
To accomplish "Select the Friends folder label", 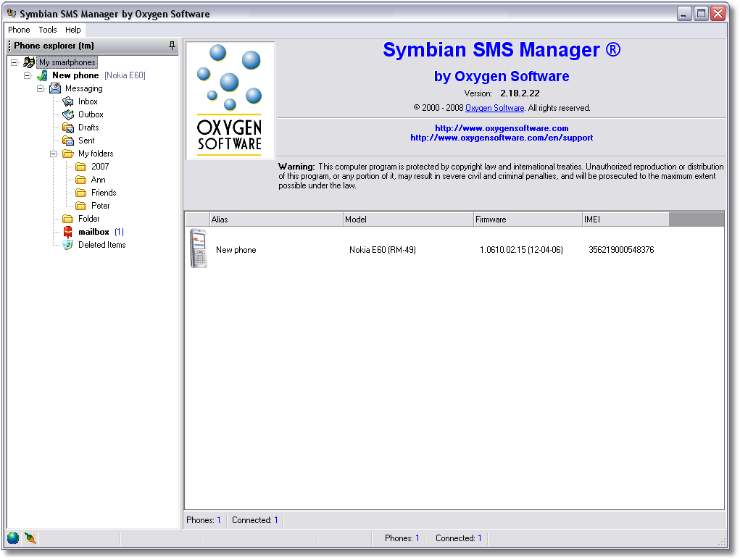I will click(x=104, y=193).
